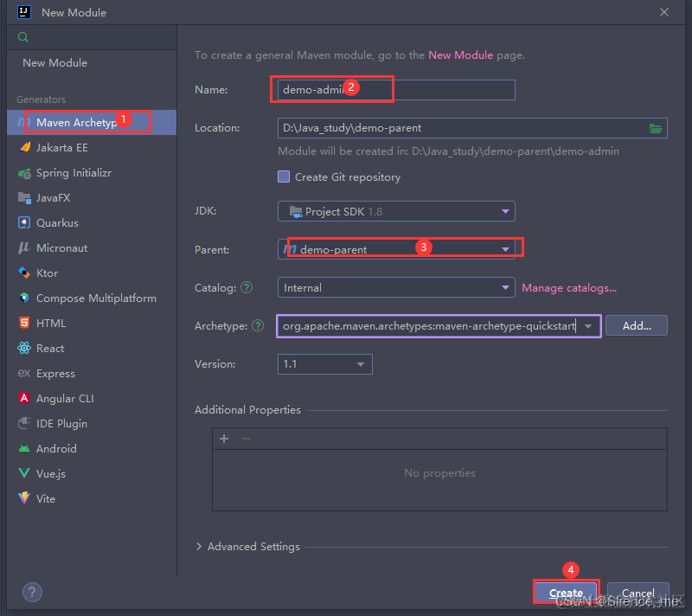
Task: Open the JDK Project SDK dropdown
Action: tap(396, 211)
